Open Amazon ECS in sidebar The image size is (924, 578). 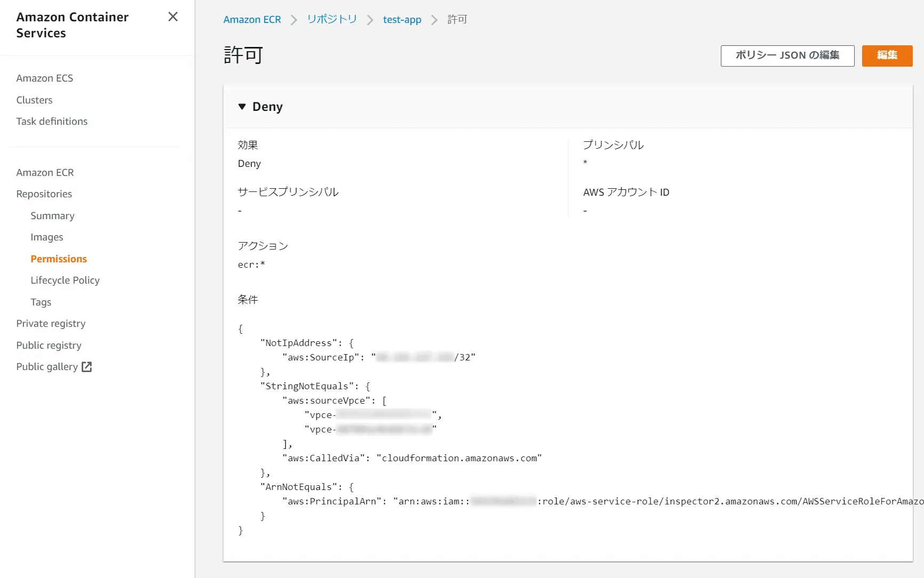(45, 78)
